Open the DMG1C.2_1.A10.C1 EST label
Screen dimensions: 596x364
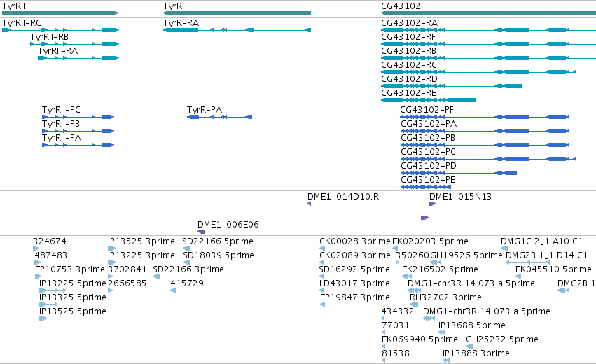tap(542, 241)
